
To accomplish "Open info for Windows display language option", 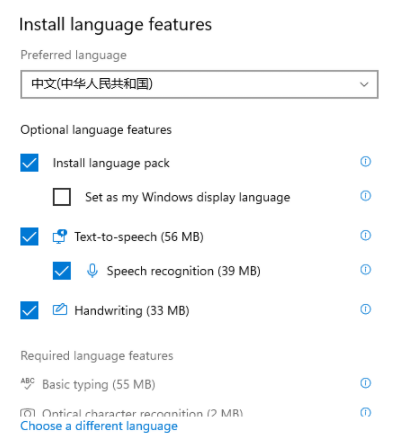I will point(365,196).
